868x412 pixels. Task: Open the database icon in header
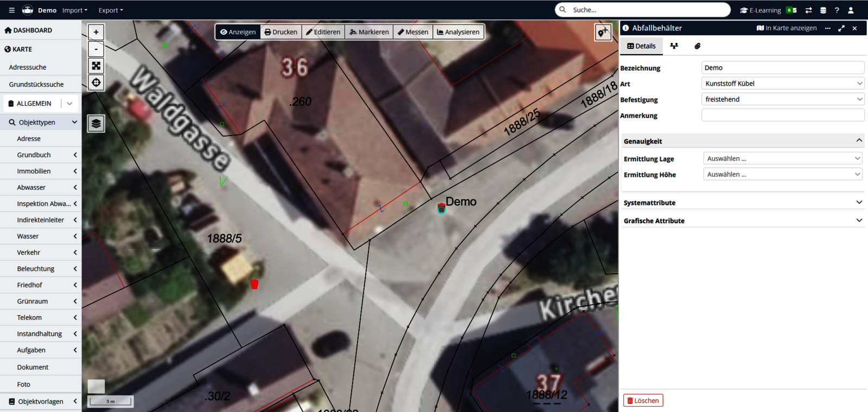[823, 10]
